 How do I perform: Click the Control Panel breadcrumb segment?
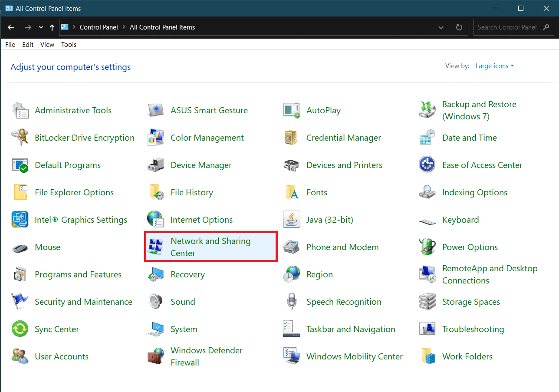click(99, 27)
